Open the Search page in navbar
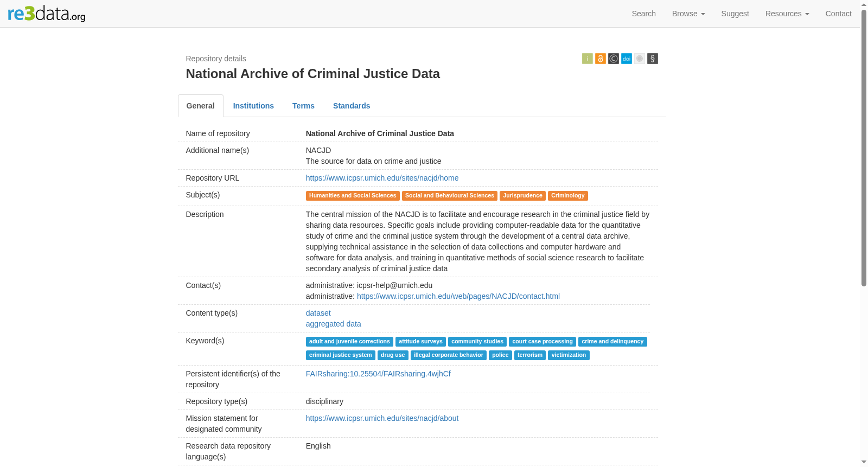Screen dimensions: 868x467 (644, 14)
